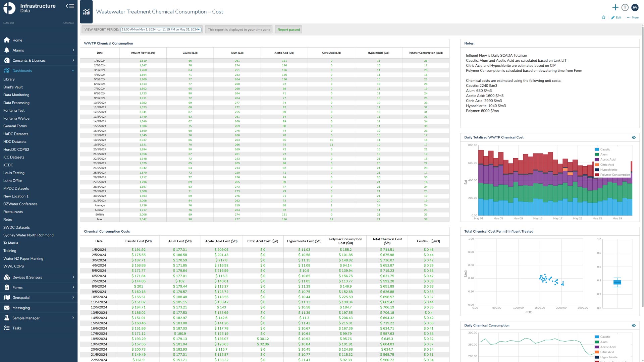Click the report chart icon
Image resolution: width=644 pixels, height=362 pixels.
[86, 12]
